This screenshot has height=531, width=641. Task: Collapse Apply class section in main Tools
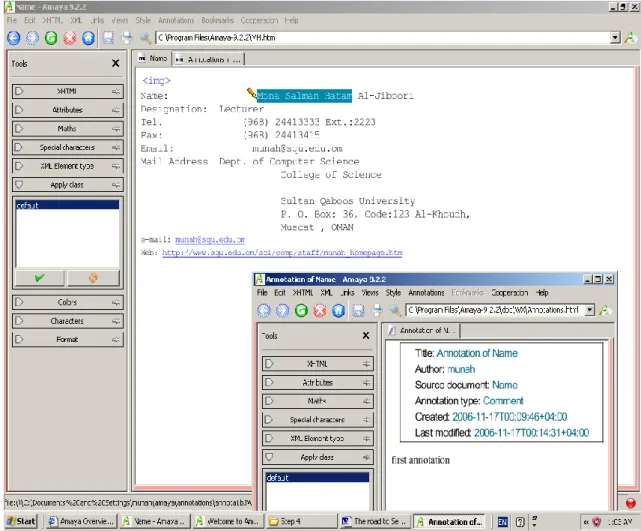pyautogui.click(x=67, y=185)
